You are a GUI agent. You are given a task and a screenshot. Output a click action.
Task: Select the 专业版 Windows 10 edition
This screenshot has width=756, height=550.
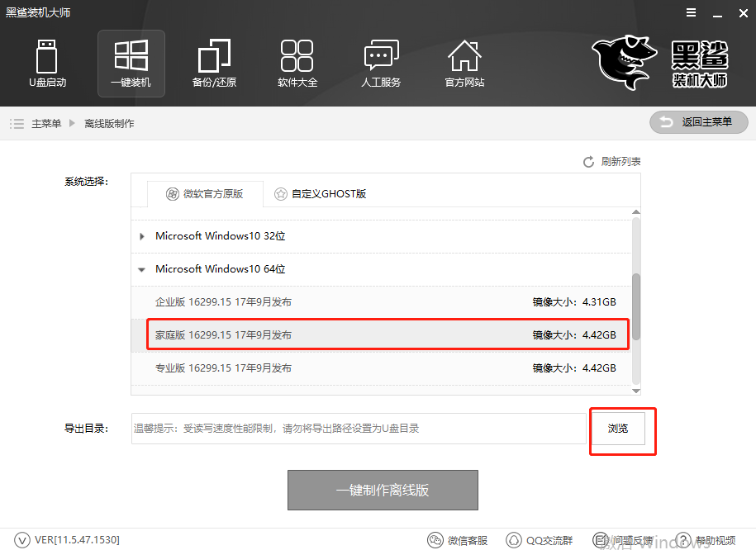click(330, 367)
